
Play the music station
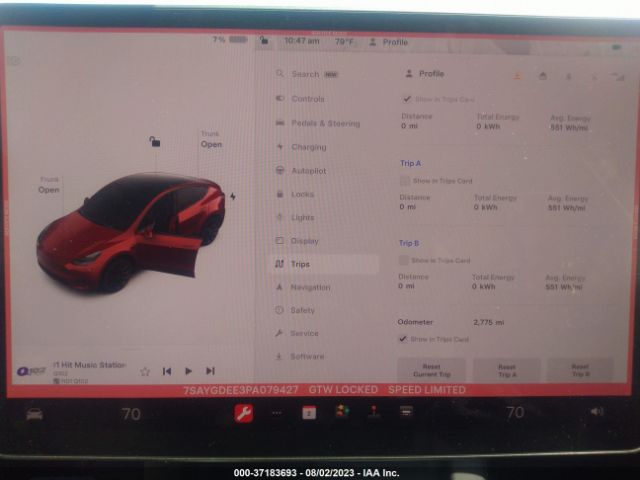pyautogui.click(x=188, y=371)
